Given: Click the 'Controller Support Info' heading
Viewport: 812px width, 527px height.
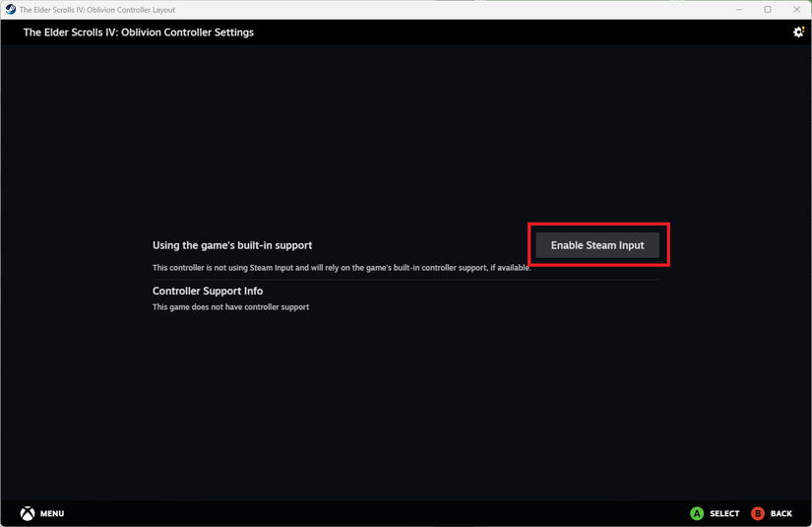Looking at the screenshot, I should point(208,291).
